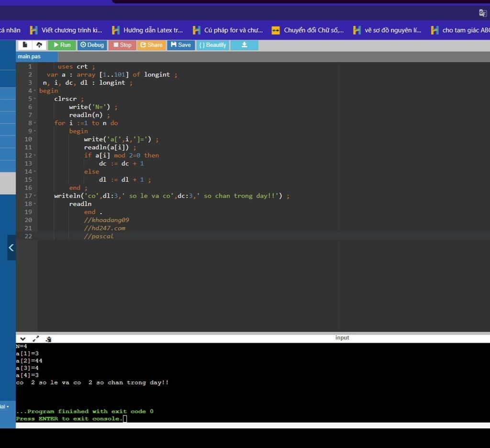Click the 'var a : array' declaration line
Screen dimensions: 490x448
click(111, 75)
